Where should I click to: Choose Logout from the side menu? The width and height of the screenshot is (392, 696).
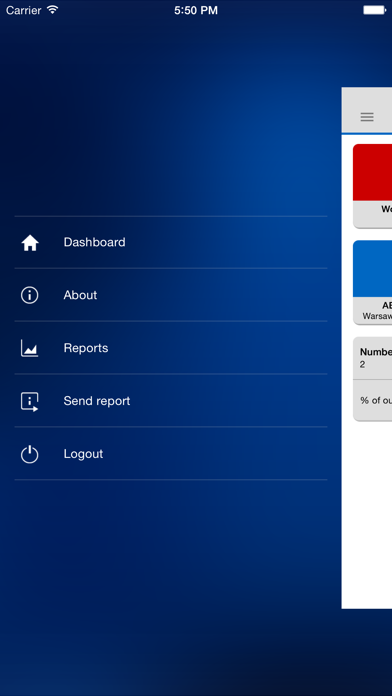coord(171,454)
